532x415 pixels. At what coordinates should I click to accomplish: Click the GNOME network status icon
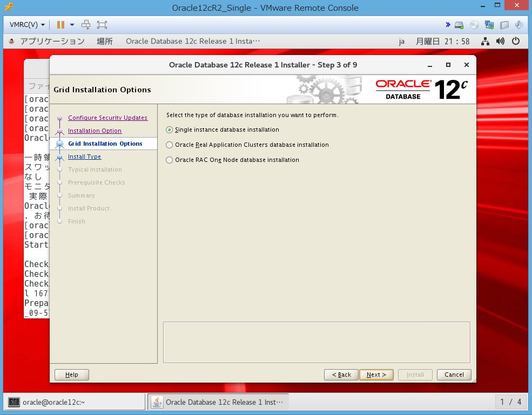pyautogui.click(x=485, y=42)
